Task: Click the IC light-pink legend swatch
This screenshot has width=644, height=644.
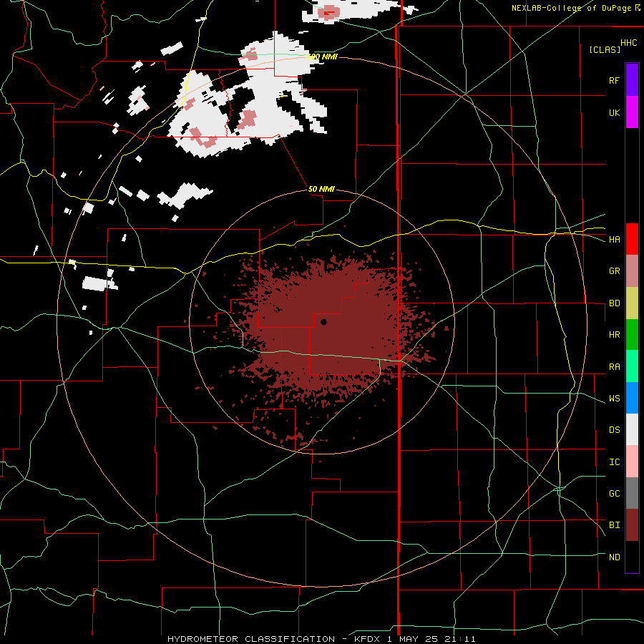Action: tap(632, 462)
